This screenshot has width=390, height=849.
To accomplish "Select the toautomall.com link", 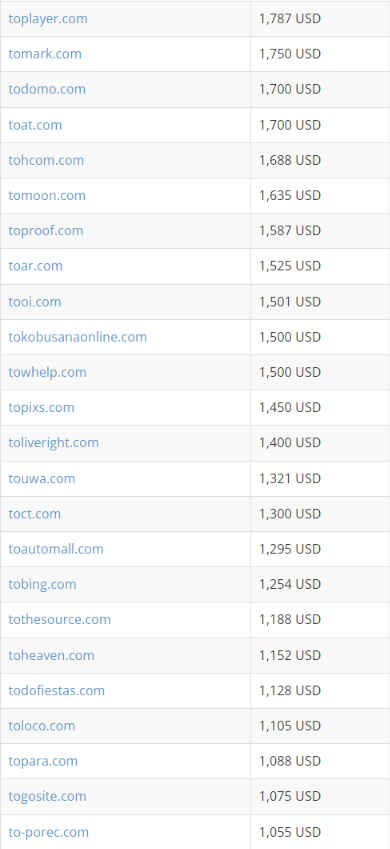I will coord(56,550).
